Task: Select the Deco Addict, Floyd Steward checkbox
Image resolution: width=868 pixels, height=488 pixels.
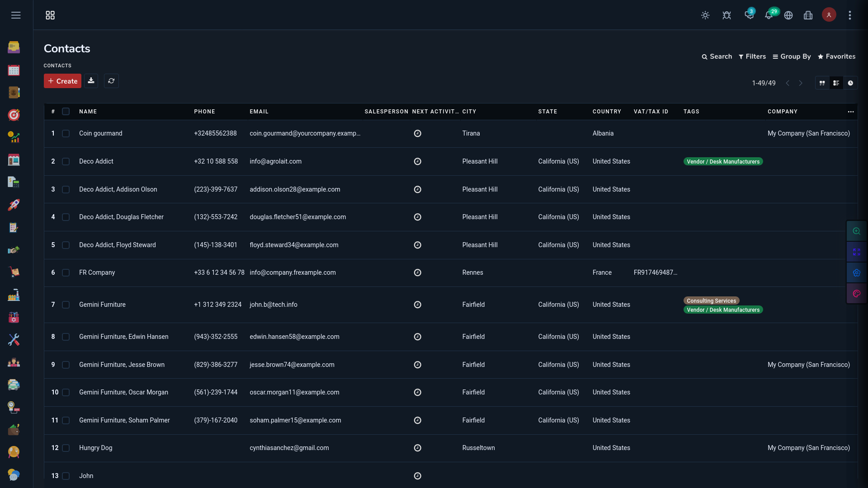Action: [x=66, y=245]
